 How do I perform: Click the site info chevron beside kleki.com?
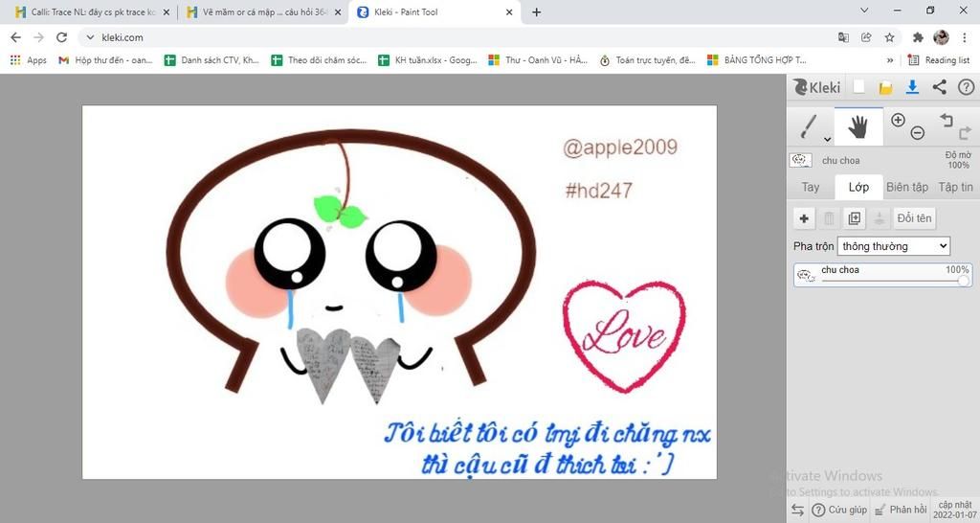click(x=90, y=37)
